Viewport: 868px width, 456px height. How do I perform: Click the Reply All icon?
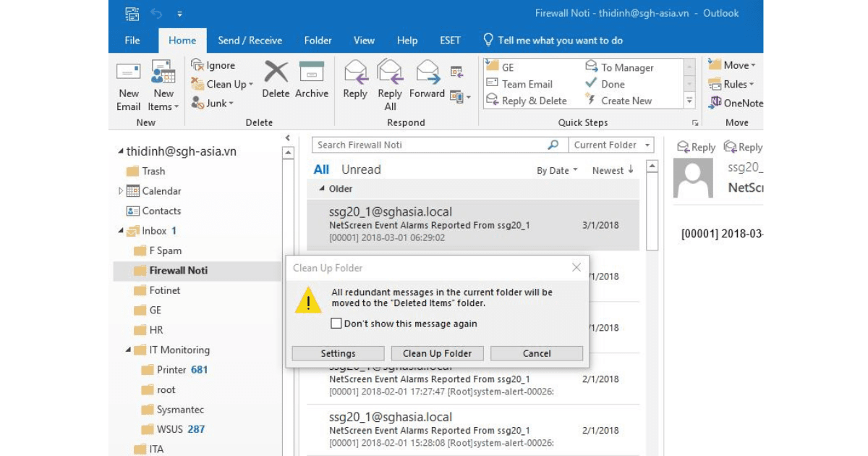pos(391,83)
